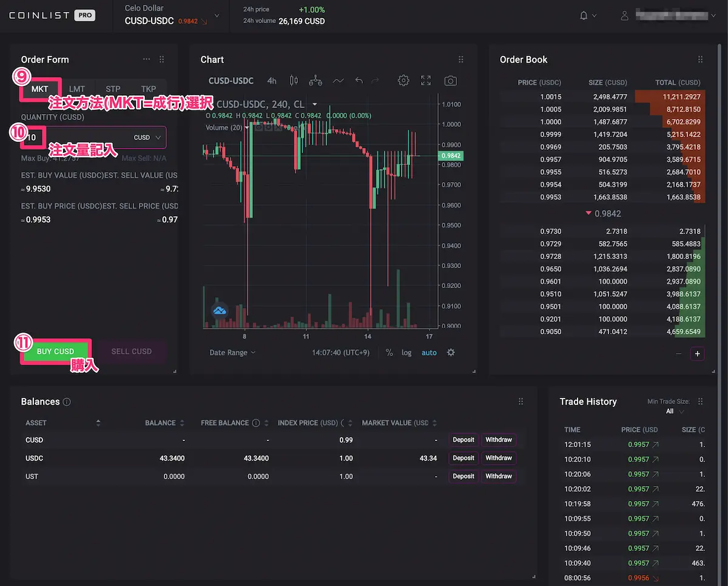Select the 0.9953 ask price in order book
The image size is (728, 586).
[551, 197]
